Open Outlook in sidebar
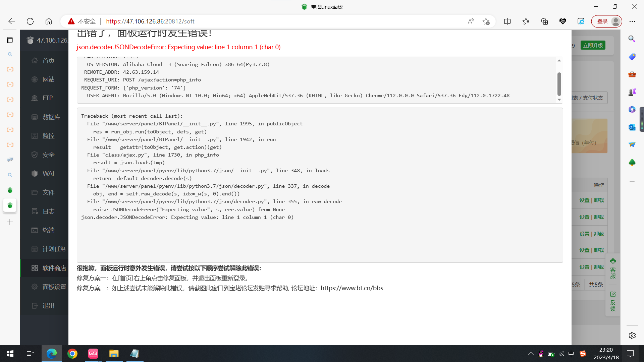 click(x=632, y=127)
